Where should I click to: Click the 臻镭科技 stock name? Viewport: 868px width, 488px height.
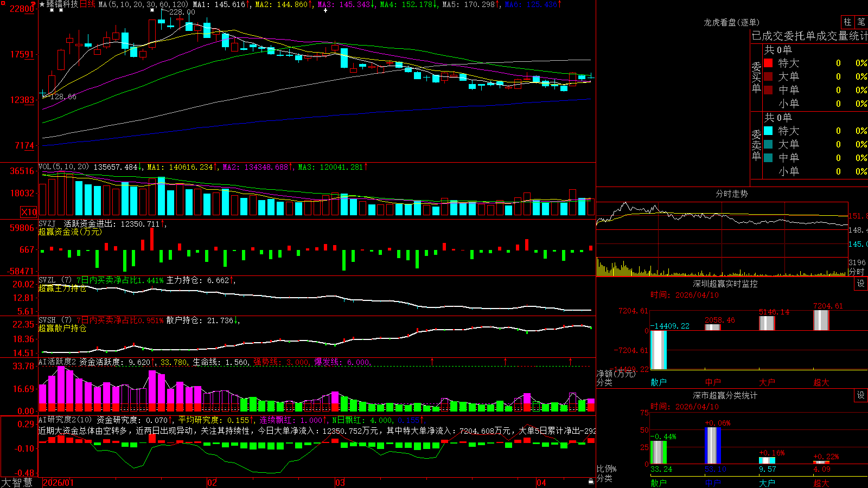coord(62,4)
